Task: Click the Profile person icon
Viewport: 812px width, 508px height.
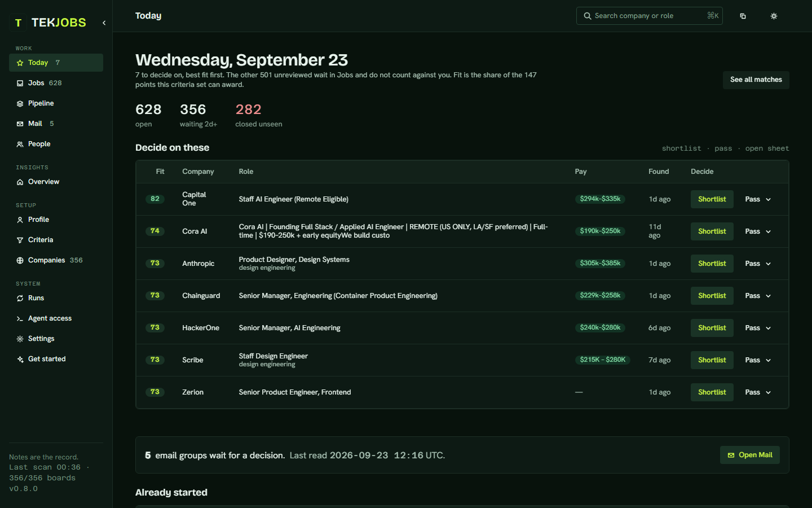Action: point(20,220)
